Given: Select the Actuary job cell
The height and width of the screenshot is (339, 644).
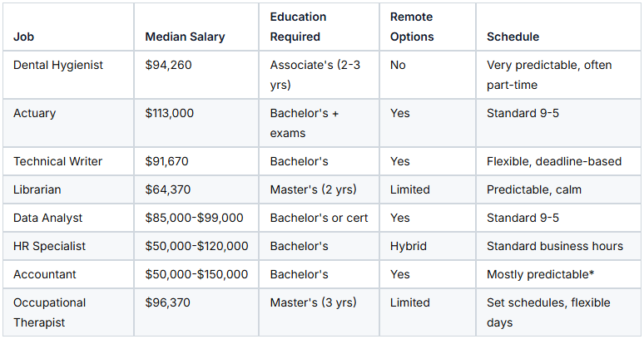Looking at the screenshot, I should click(x=34, y=113).
